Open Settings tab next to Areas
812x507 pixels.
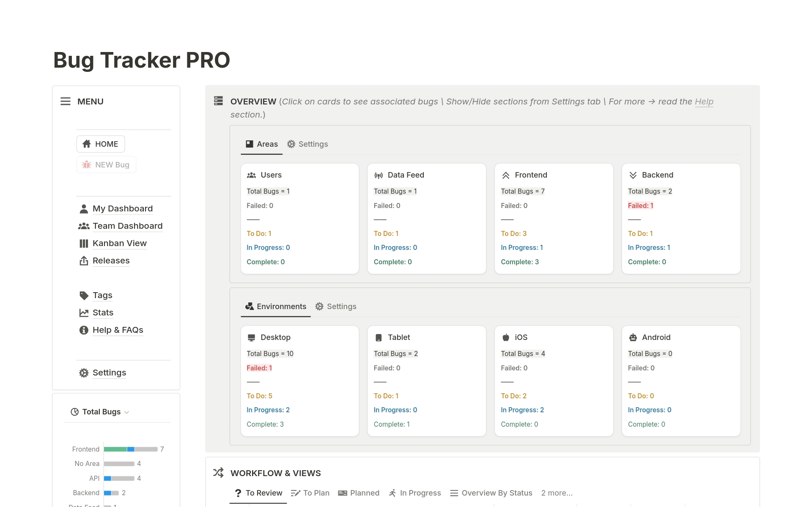[307, 144]
